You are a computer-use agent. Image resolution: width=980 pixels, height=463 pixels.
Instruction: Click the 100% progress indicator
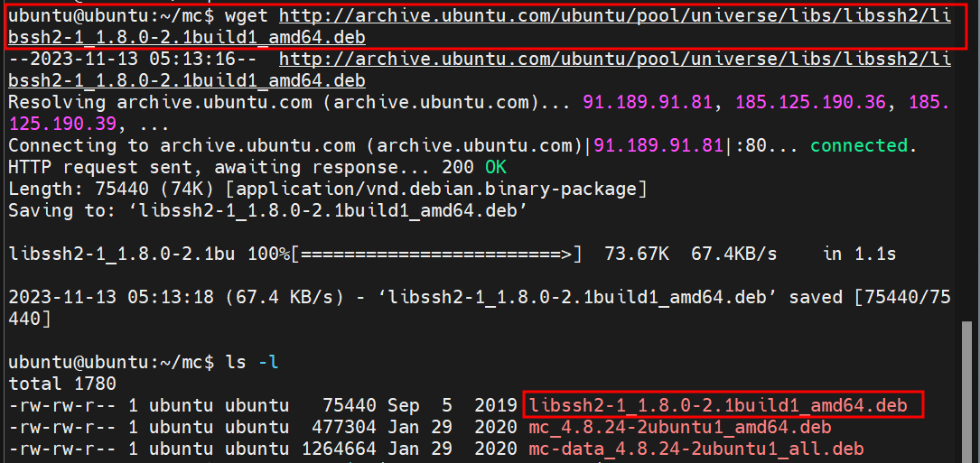point(269,255)
